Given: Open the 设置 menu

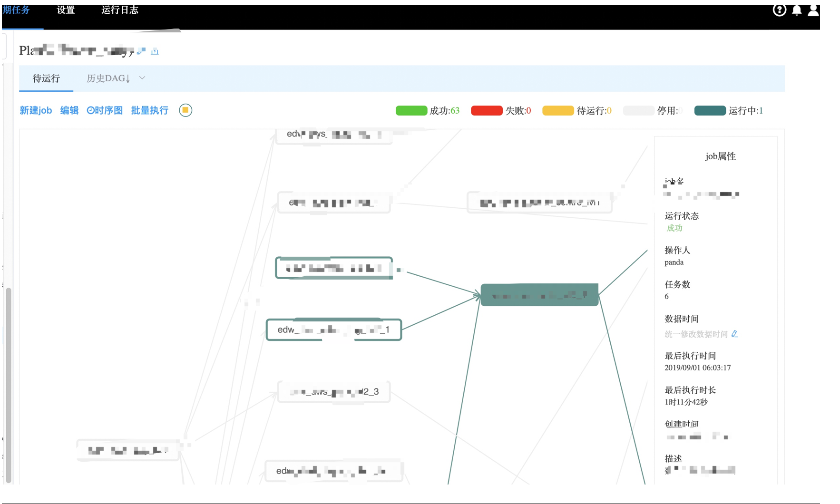Looking at the screenshot, I should coord(66,10).
